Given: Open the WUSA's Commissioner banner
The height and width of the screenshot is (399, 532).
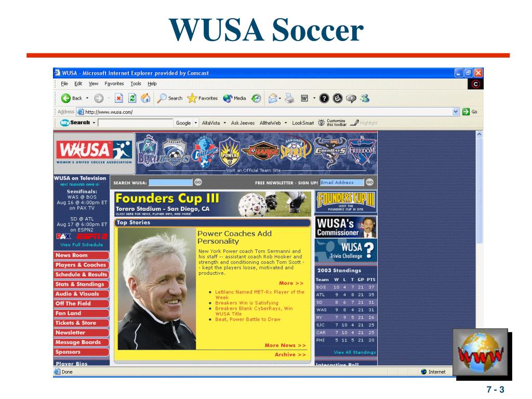Looking at the screenshot, I should pos(345,227).
